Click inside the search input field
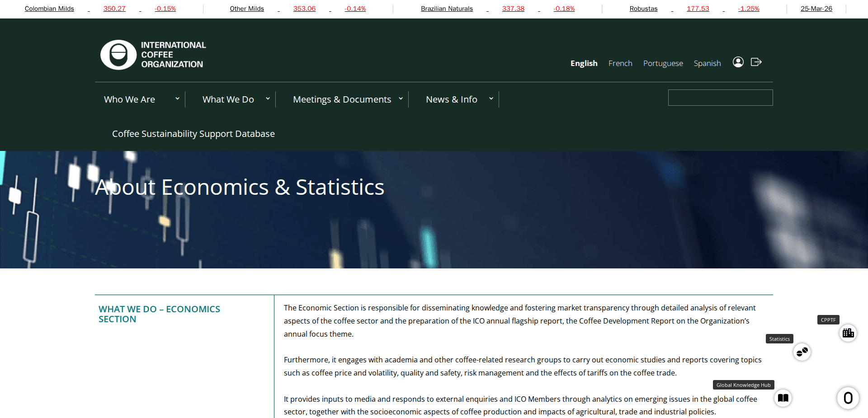868x418 pixels. [720, 98]
